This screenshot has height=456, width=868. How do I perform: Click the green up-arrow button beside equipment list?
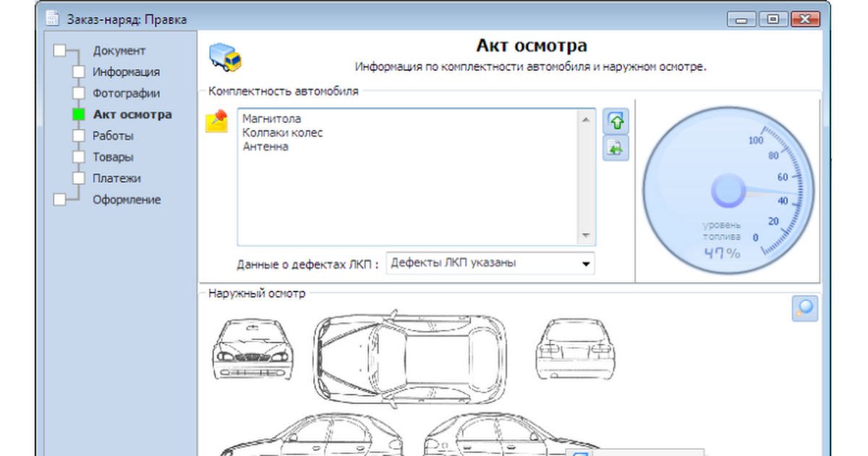pyautogui.click(x=616, y=122)
